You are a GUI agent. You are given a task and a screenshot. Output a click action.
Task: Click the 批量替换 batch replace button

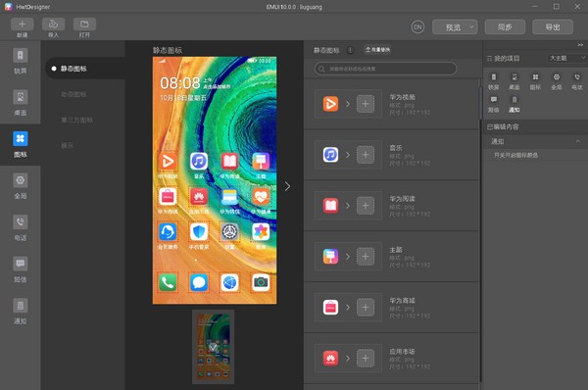coord(377,50)
